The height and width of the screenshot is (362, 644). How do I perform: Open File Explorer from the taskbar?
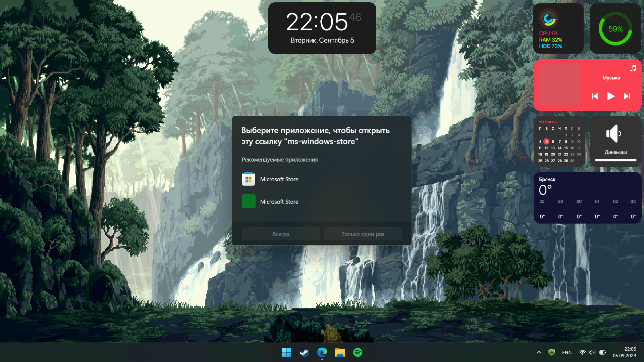coord(340,352)
